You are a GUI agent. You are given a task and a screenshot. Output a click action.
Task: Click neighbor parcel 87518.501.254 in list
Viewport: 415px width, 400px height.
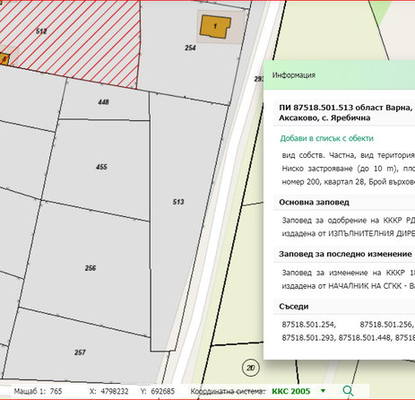pos(309,324)
